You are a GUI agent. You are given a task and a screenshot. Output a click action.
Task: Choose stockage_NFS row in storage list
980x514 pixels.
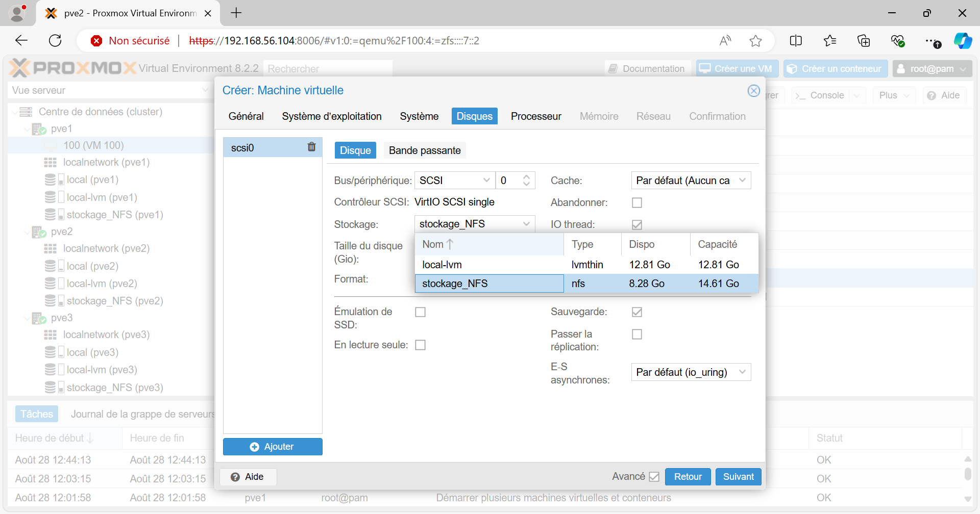click(586, 284)
